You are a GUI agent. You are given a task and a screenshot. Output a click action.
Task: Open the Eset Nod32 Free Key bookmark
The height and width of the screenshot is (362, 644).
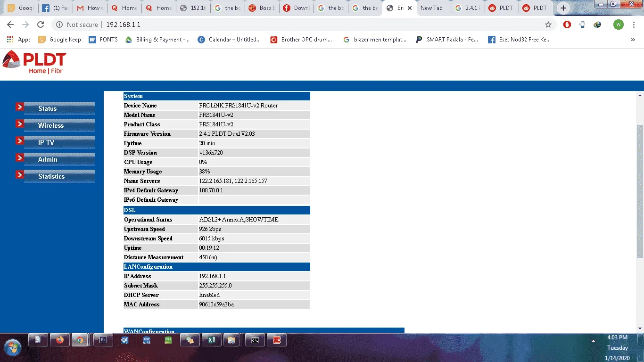coord(520,40)
